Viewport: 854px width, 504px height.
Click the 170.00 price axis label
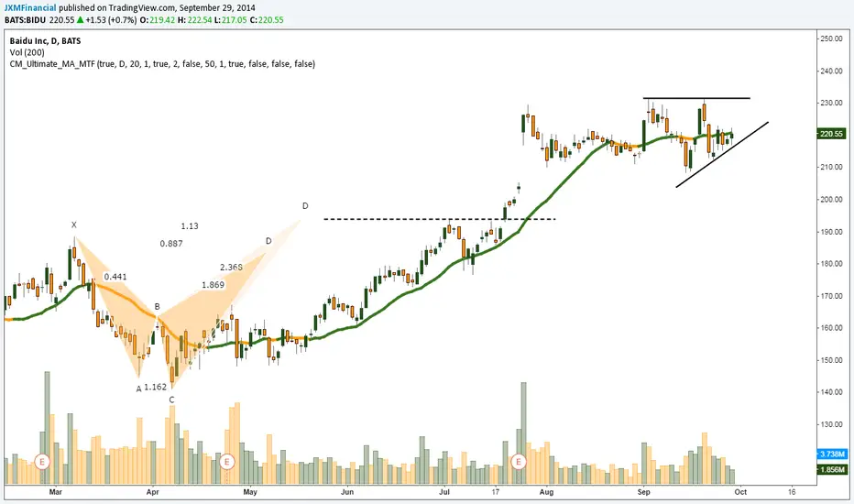click(x=832, y=296)
